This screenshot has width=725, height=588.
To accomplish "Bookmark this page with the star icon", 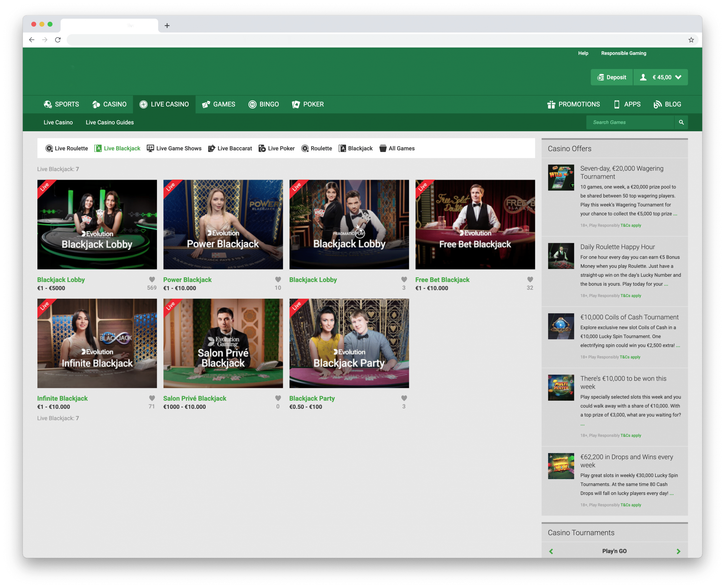I will pyautogui.click(x=691, y=40).
